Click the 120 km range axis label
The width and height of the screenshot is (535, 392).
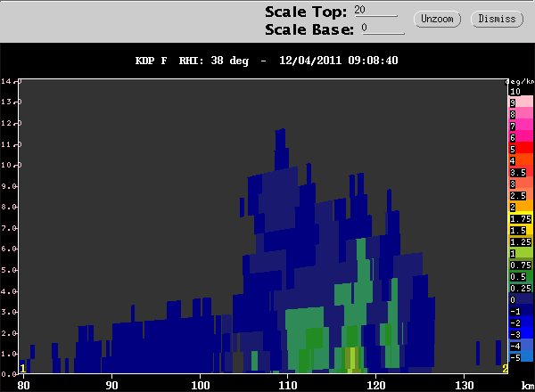(x=376, y=385)
